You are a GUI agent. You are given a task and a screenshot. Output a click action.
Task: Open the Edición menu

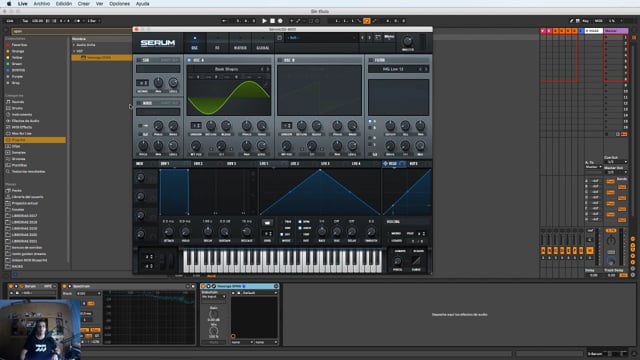click(64, 4)
